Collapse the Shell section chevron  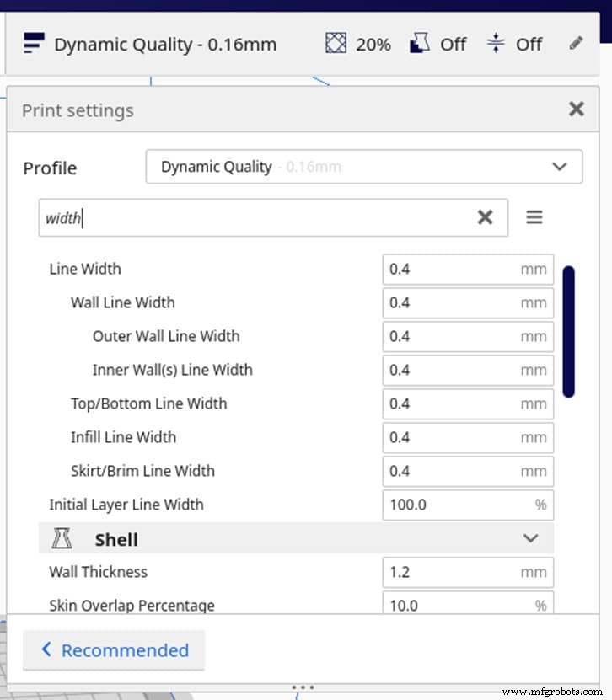[531, 538]
